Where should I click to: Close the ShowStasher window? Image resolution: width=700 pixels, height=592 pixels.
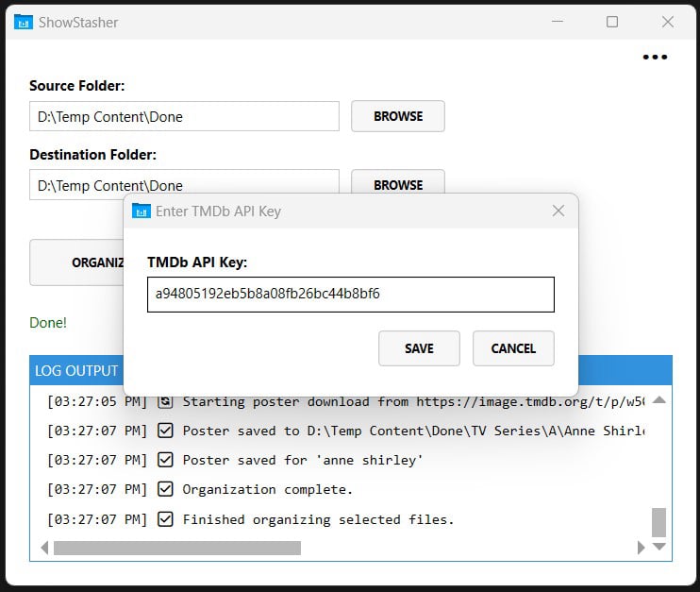667,22
